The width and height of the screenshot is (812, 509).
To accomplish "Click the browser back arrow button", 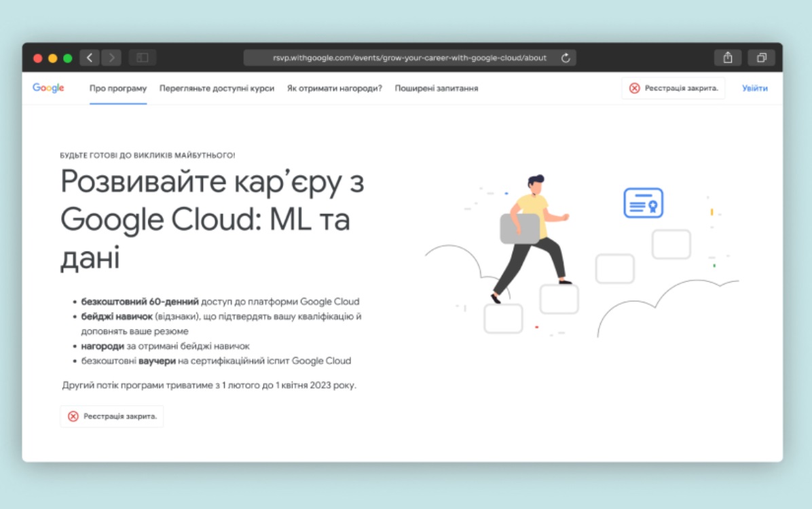I will (x=90, y=58).
